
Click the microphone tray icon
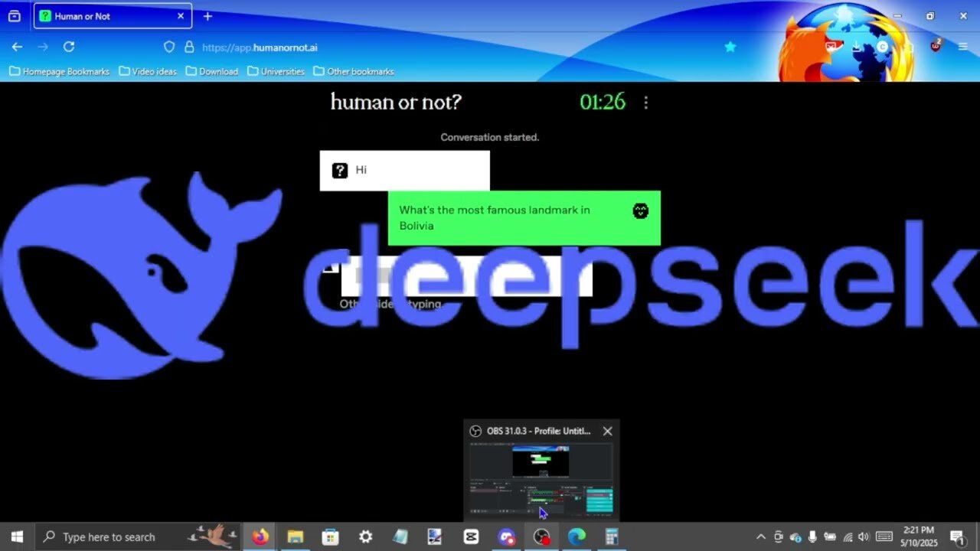coord(812,536)
